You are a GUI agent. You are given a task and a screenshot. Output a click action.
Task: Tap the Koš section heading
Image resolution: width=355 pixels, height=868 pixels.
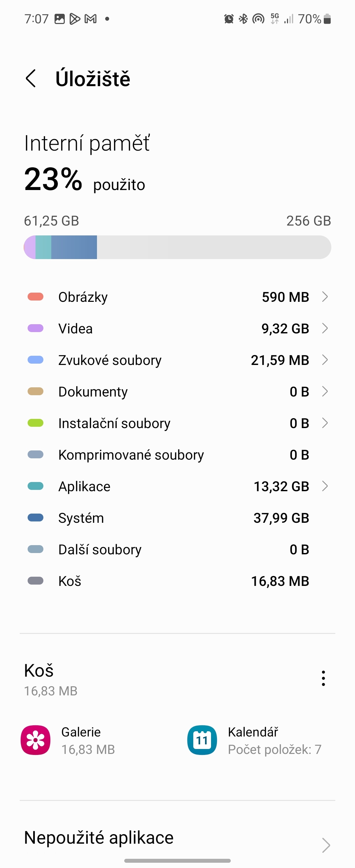click(x=39, y=670)
